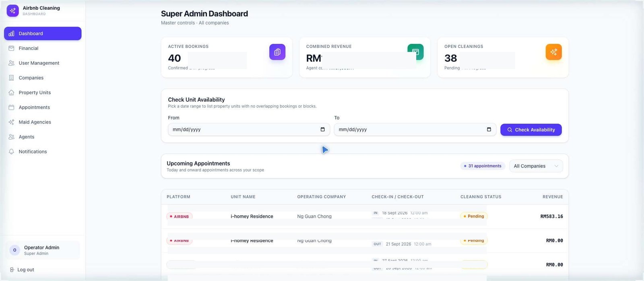
Task: Open Maid Agencies page
Action: tap(43, 122)
